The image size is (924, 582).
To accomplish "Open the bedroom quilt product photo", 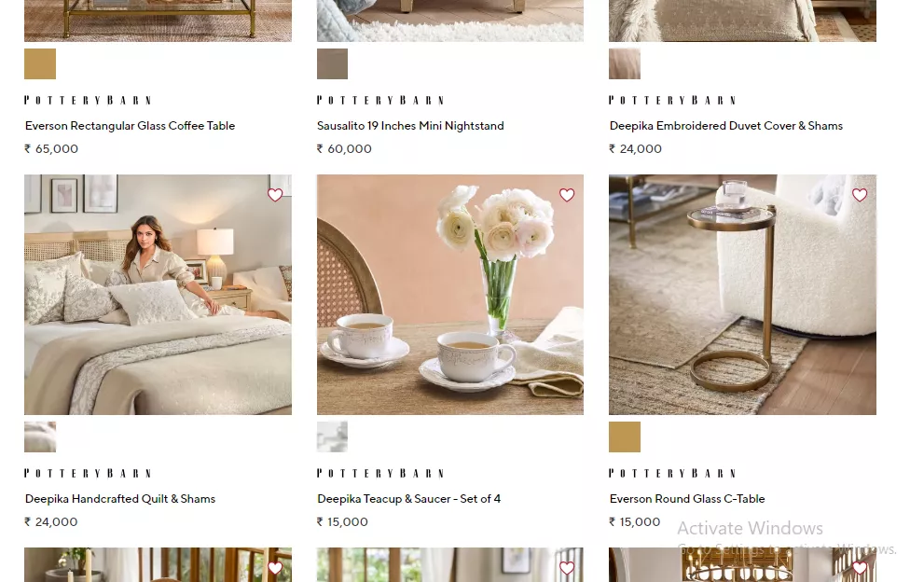I will pyautogui.click(x=158, y=294).
